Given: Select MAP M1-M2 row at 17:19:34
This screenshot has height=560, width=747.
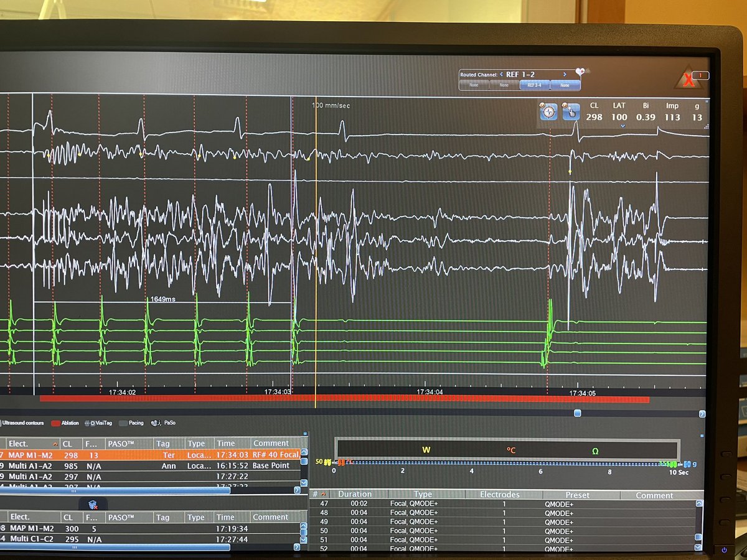Looking at the screenshot, I should tap(150, 528).
